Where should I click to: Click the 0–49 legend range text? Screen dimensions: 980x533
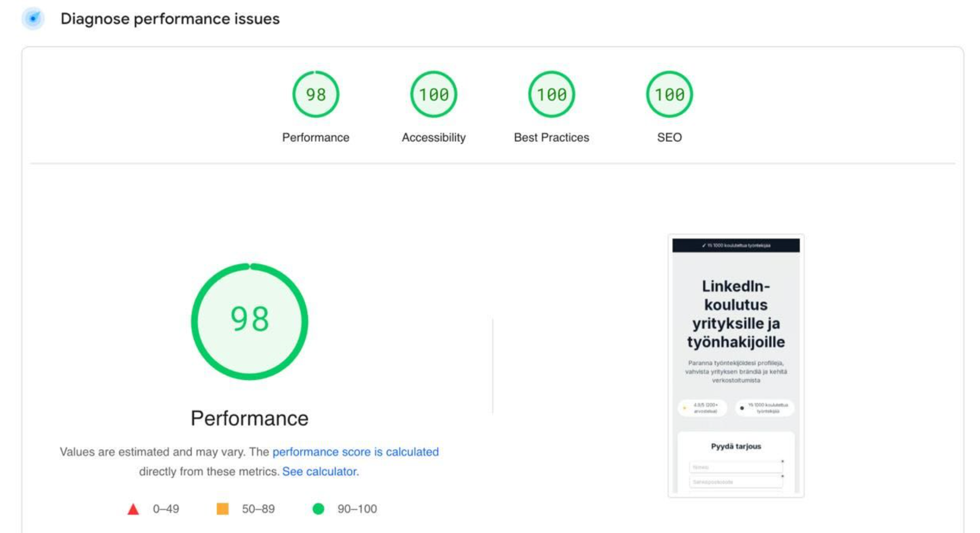coord(166,509)
